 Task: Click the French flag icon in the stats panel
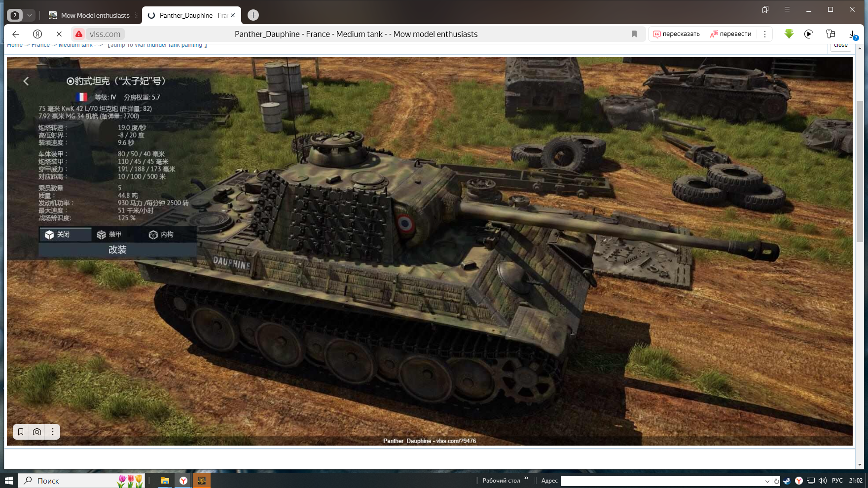(81, 97)
